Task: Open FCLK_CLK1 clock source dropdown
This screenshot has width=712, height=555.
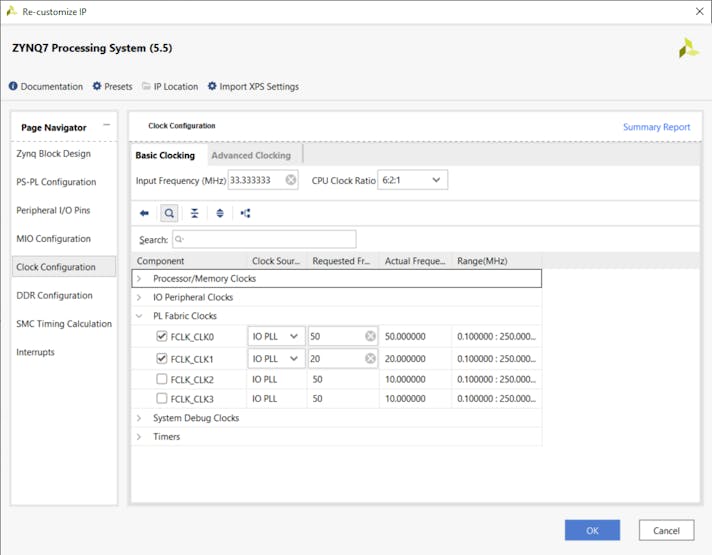Action: click(276, 358)
